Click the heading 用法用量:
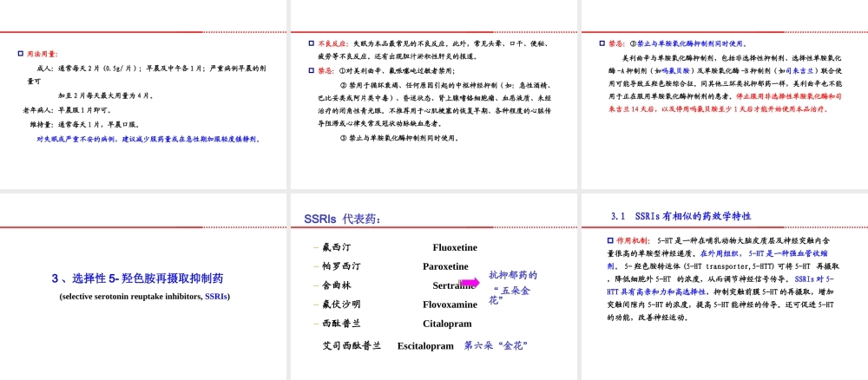Screen dimensions: 868x380 43,54
